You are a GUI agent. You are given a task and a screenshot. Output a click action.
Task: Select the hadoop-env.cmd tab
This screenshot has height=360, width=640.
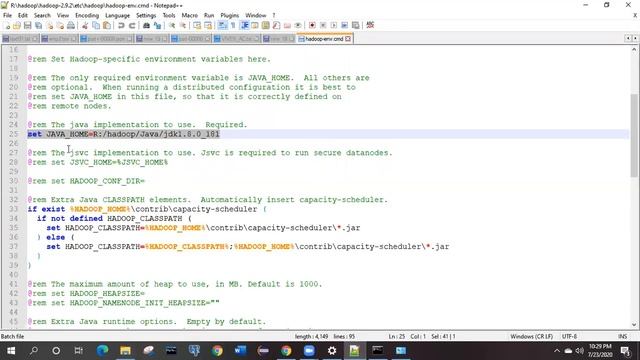(x=324, y=39)
